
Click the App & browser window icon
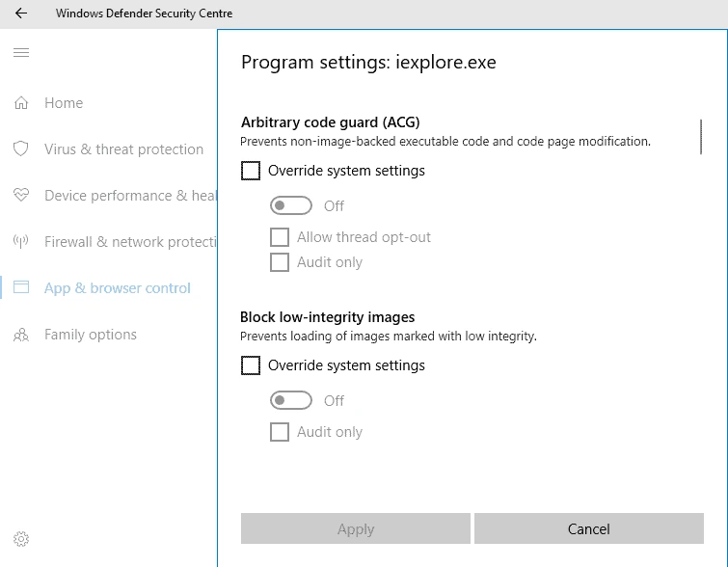pyautogui.click(x=21, y=287)
